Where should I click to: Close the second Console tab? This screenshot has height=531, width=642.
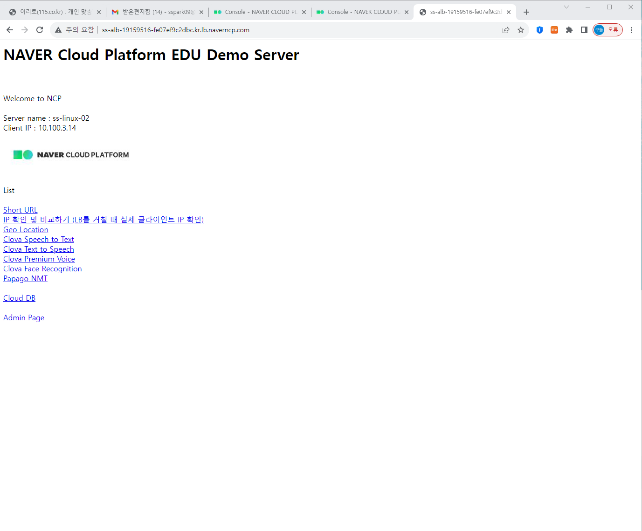pos(406,12)
